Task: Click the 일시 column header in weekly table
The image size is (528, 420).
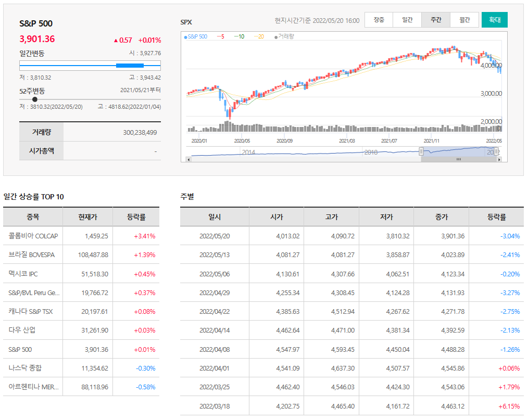Action: pyautogui.click(x=215, y=217)
